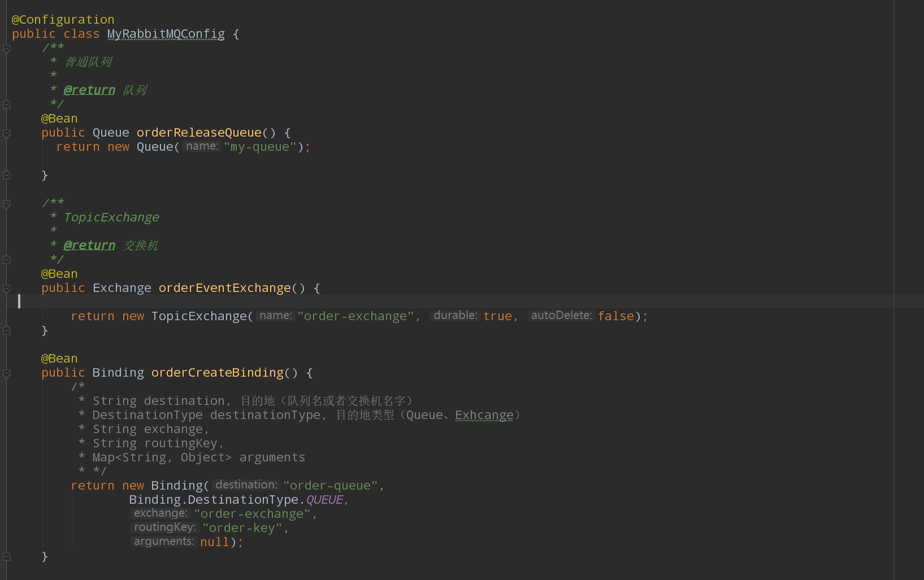The image size is (924, 580).
Task: Collapse the MyRabbitMQConfig class fold marker
Action: [x=6, y=34]
